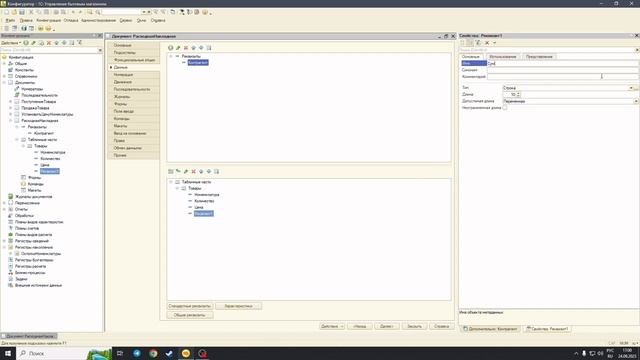Open the Правка menu
Image resolution: width=640 pixels, height=360 pixels.
[26, 20]
